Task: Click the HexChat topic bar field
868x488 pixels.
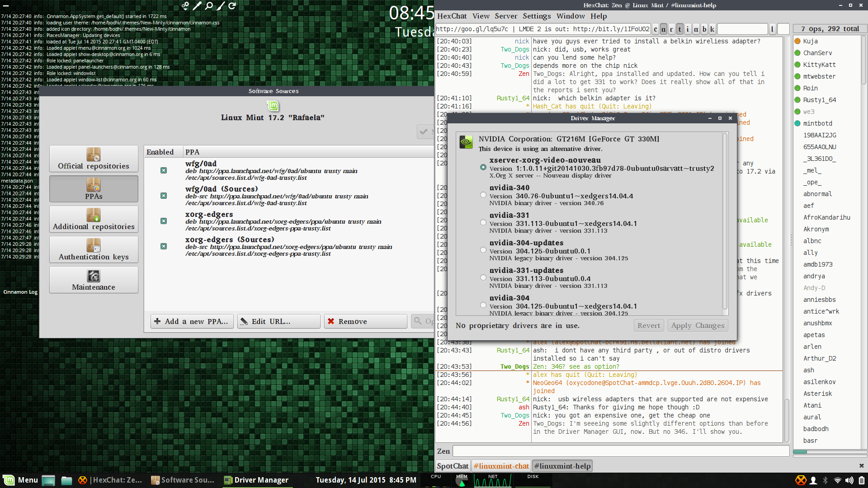Action: pyautogui.click(x=542, y=29)
